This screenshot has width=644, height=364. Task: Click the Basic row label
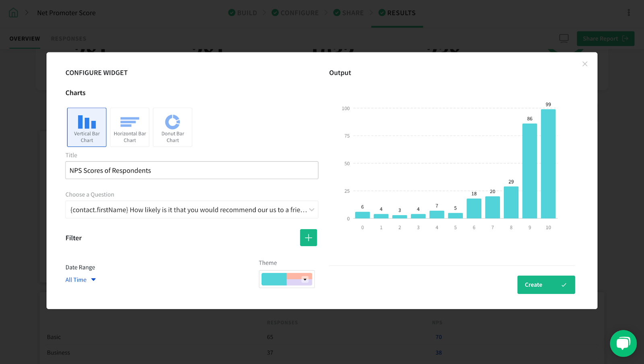tap(54, 337)
